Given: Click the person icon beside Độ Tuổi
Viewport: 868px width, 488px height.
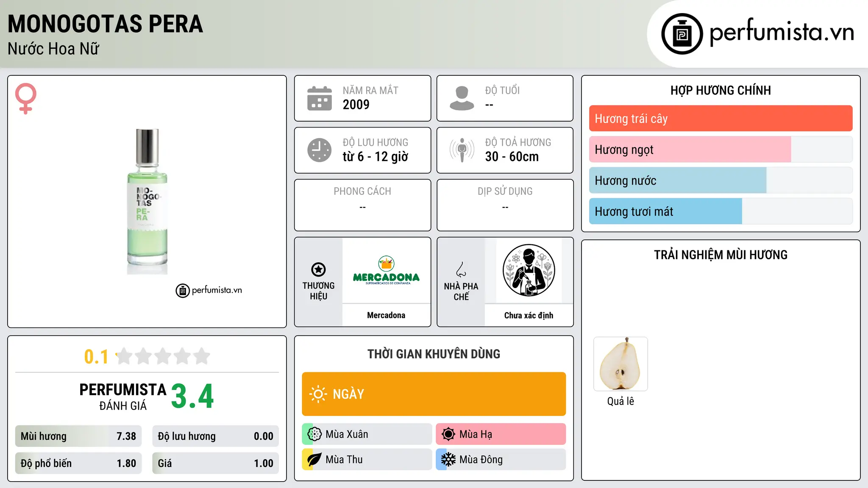Looking at the screenshot, I should coord(462,98).
